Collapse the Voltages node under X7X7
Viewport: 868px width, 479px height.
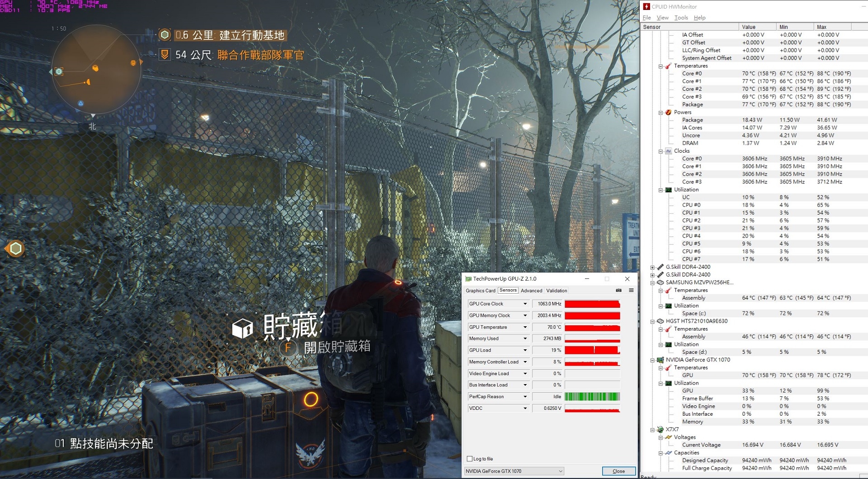[x=660, y=438]
